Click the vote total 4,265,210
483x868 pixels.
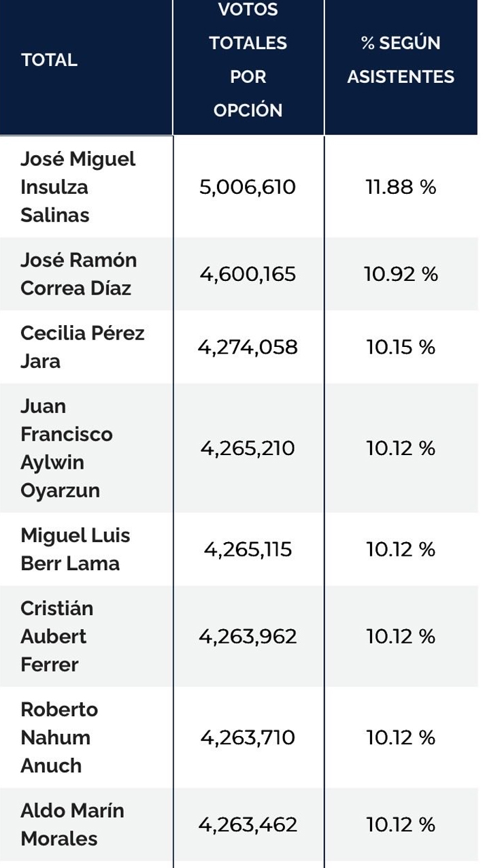248,448
